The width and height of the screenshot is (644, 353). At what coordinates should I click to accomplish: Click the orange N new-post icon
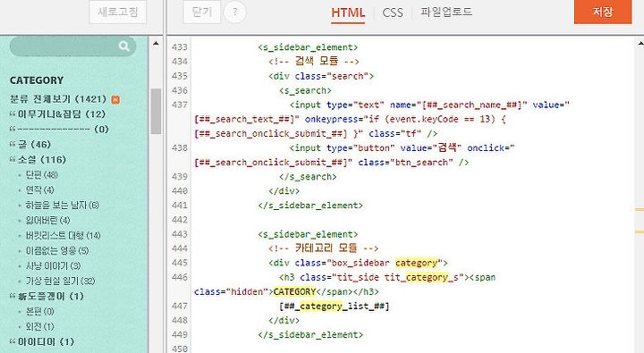[x=115, y=99]
